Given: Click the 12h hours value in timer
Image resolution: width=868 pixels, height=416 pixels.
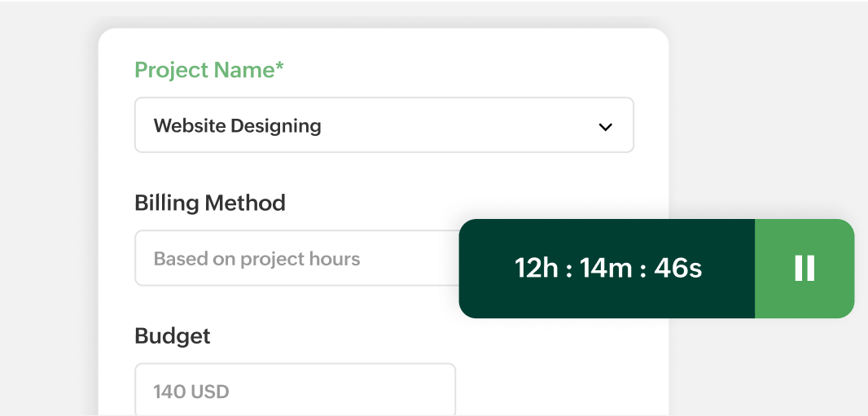Looking at the screenshot, I should pos(537,268).
